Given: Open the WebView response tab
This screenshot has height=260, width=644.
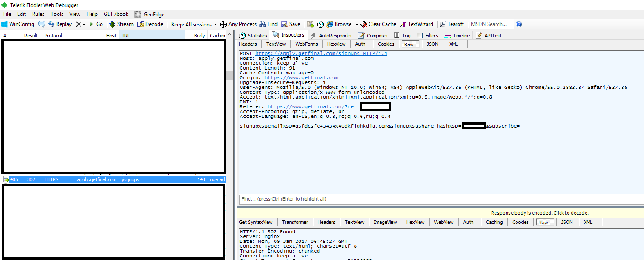Looking at the screenshot, I should tap(444, 222).
